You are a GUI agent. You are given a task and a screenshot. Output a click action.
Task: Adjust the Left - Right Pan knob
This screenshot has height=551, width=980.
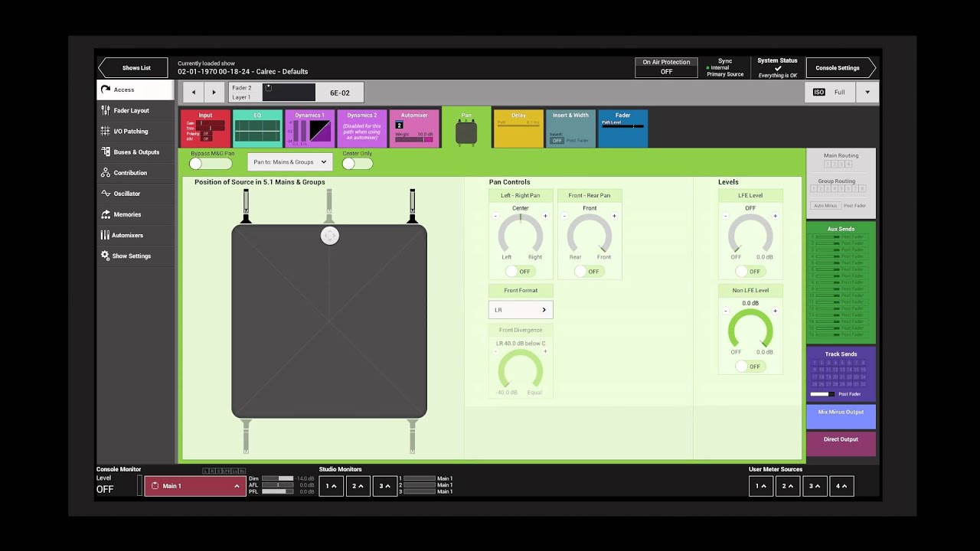pyautogui.click(x=521, y=233)
